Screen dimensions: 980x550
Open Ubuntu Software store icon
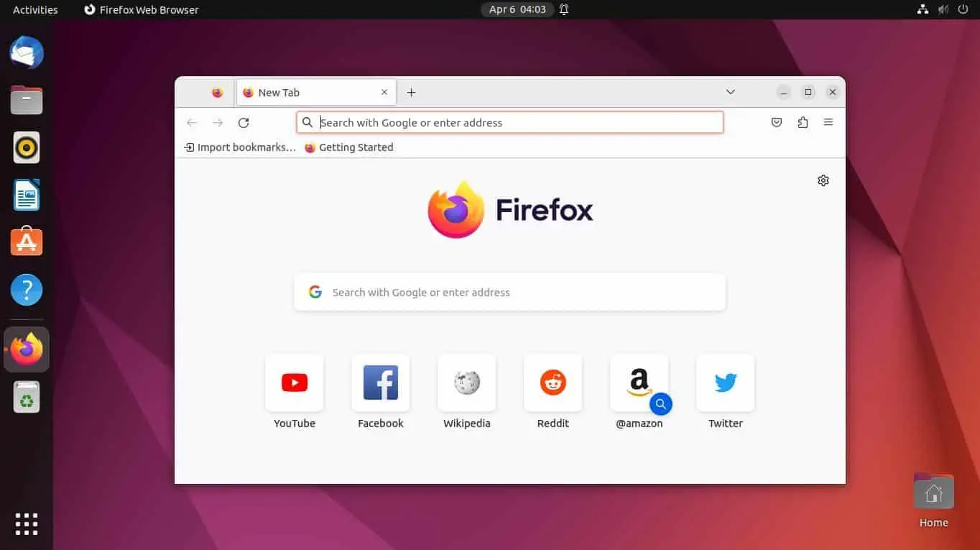point(27,242)
